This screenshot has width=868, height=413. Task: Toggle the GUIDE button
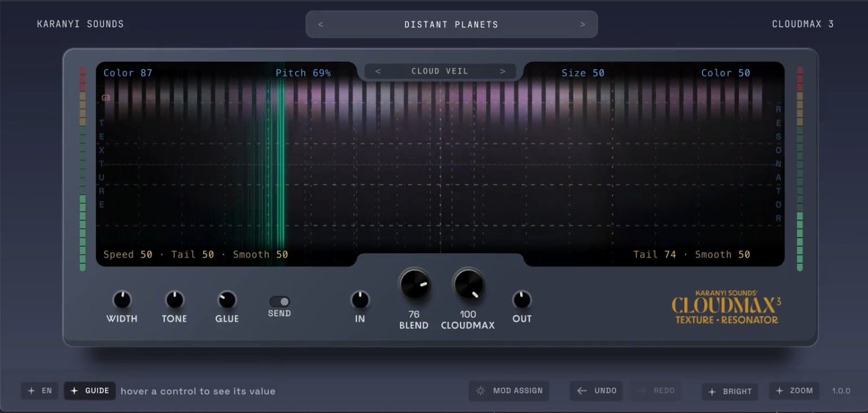pos(90,391)
